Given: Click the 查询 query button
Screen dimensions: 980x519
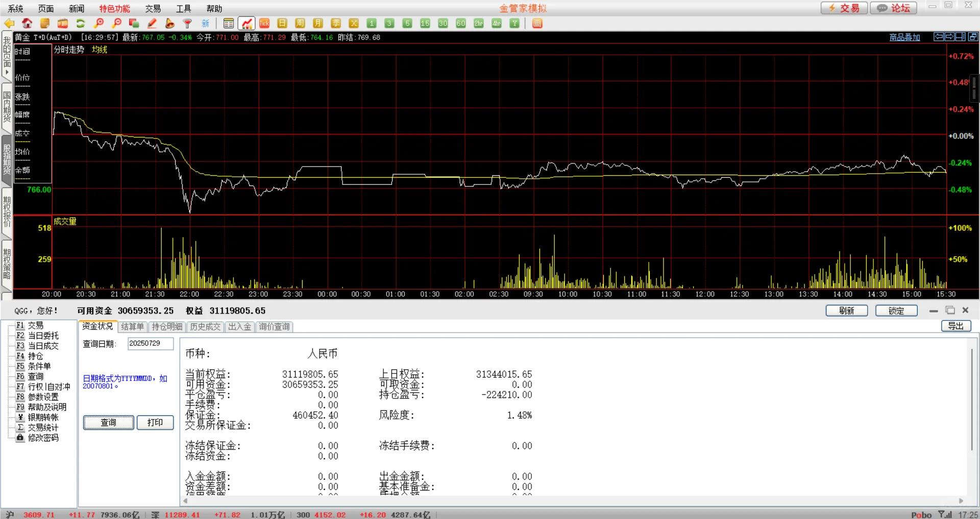Looking at the screenshot, I should (109, 422).
